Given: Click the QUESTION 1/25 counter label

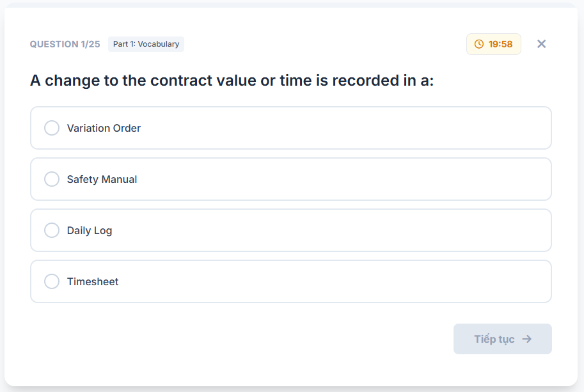Looking at the screenshot, I should (65, 44).
